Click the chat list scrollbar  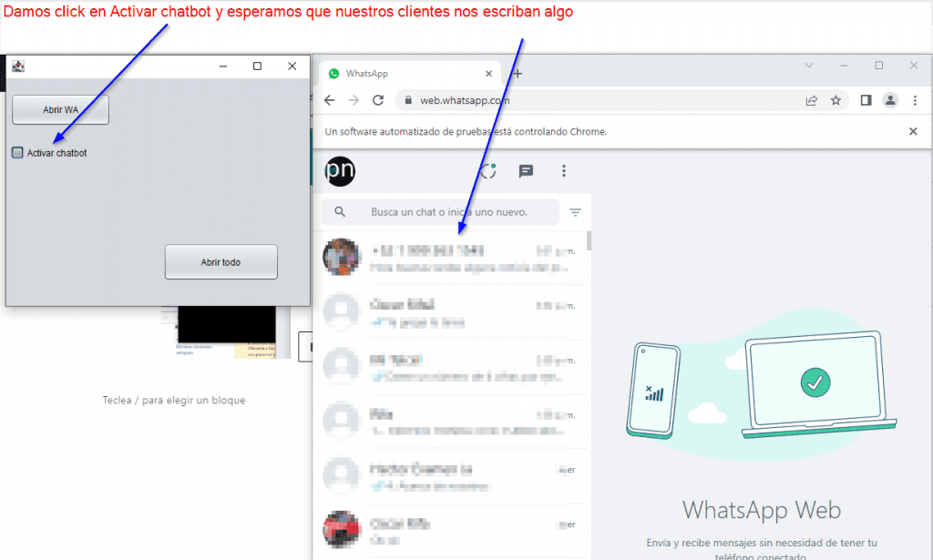click(589, 240)
